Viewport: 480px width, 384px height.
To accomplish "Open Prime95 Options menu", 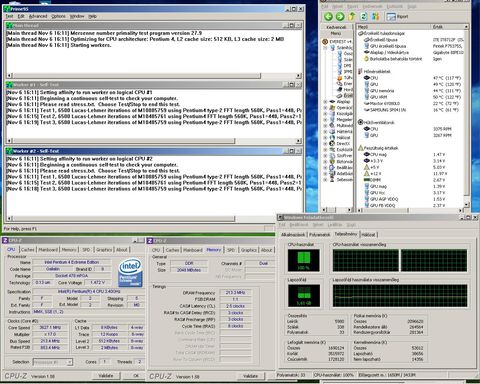I will [58, 16].
